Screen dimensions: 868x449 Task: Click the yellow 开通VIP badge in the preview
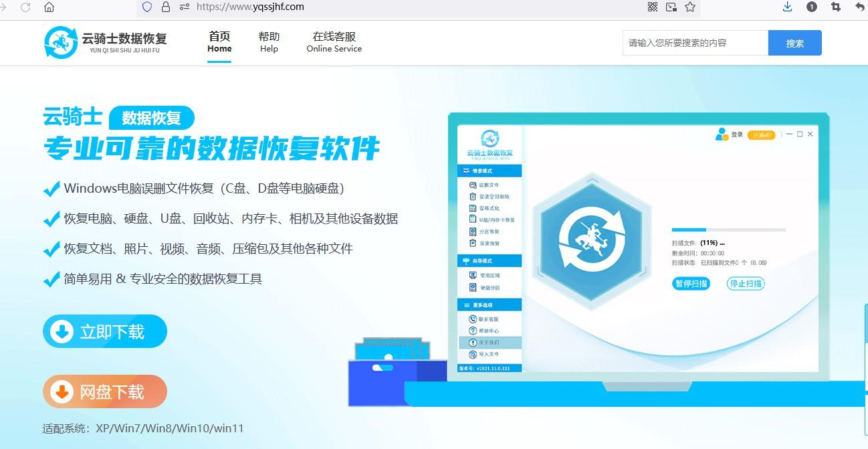tap(761, 134)
